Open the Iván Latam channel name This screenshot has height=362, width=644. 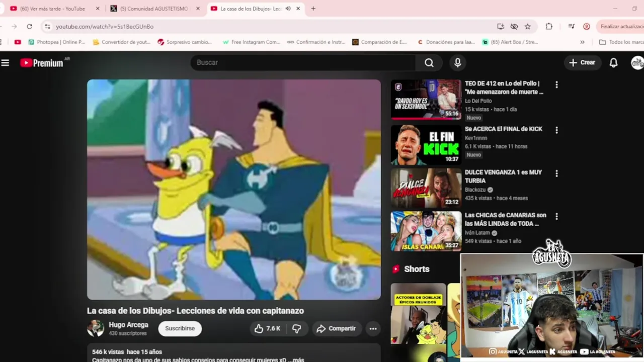pyautogui.click(x=477, y=233)
